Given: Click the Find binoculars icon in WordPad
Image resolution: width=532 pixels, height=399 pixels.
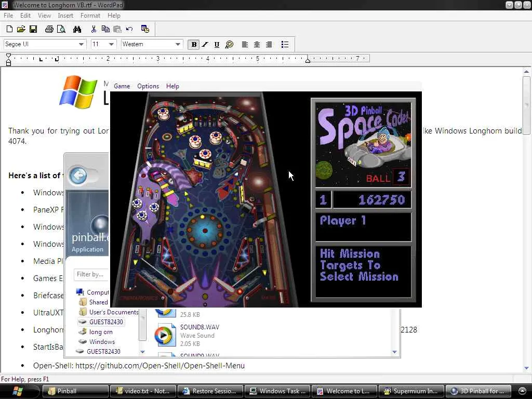Looking at the screenshot, I should pos(77,29).
